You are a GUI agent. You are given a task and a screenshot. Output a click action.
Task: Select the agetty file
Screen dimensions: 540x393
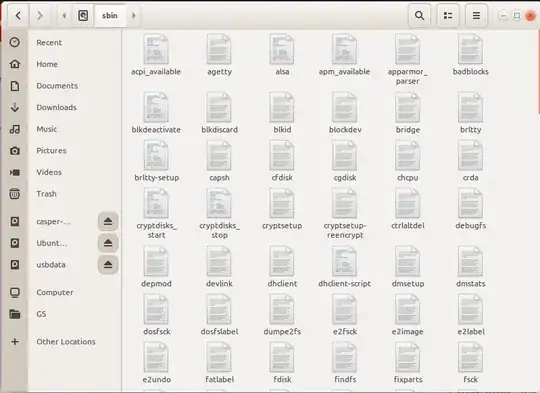(219, 55)
